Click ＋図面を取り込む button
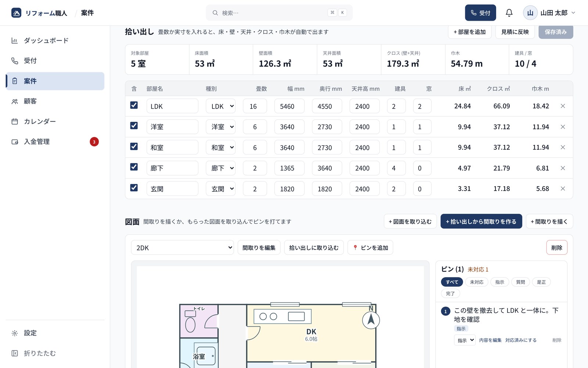The image size is (588, 368). (410, 221)
